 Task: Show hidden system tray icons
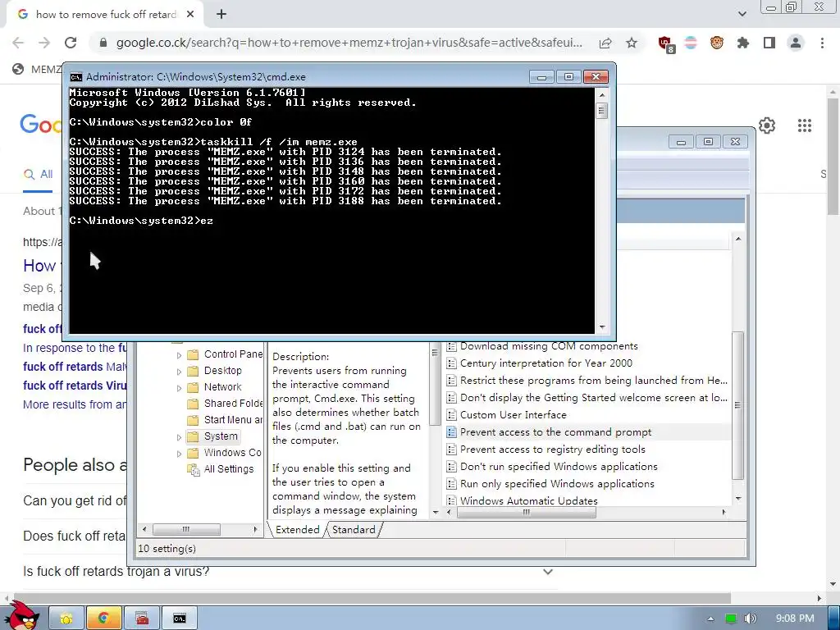[x=710, y=619]
